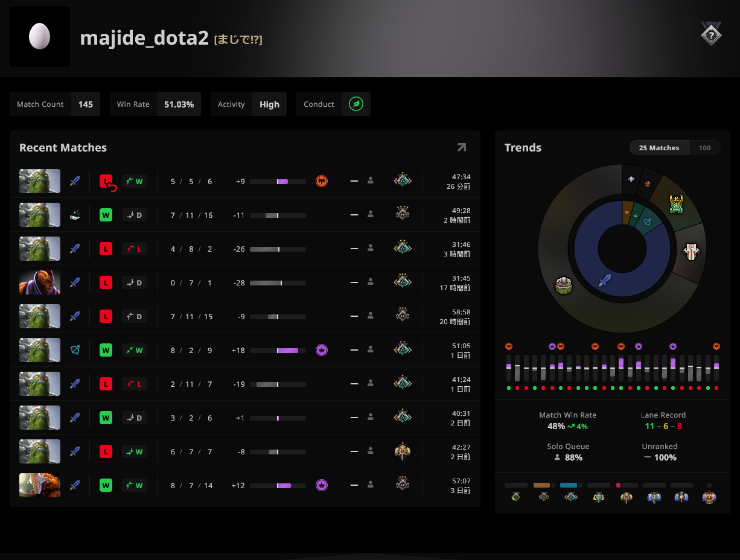
Task: Click the Archon medal in rank distribution row
Action: click(599, 497)
